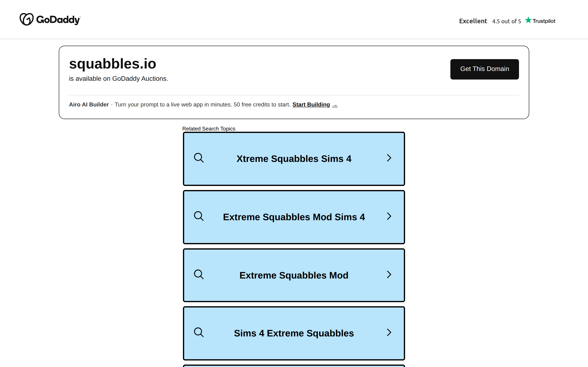
Task: Click the arrow after Start Building
Action: pos(335,105)
